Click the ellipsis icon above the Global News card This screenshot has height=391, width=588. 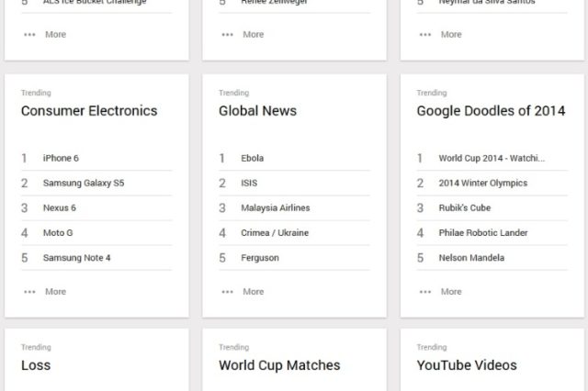click(x=227, y=35)
